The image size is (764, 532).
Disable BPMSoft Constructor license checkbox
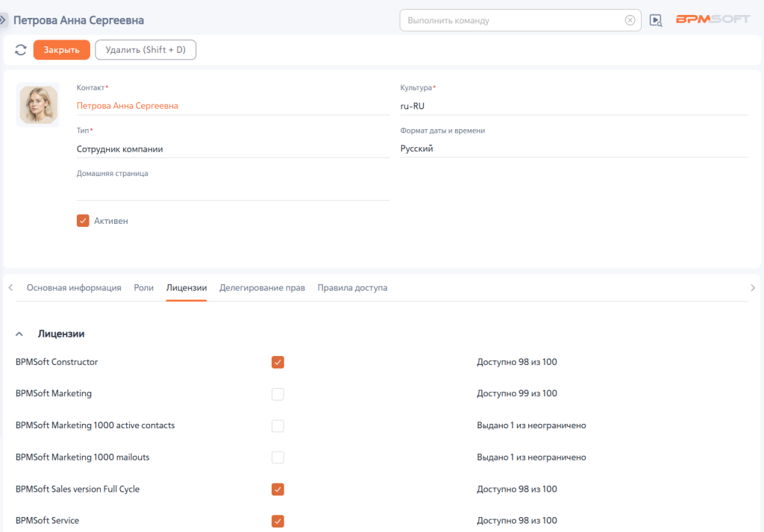278,362
